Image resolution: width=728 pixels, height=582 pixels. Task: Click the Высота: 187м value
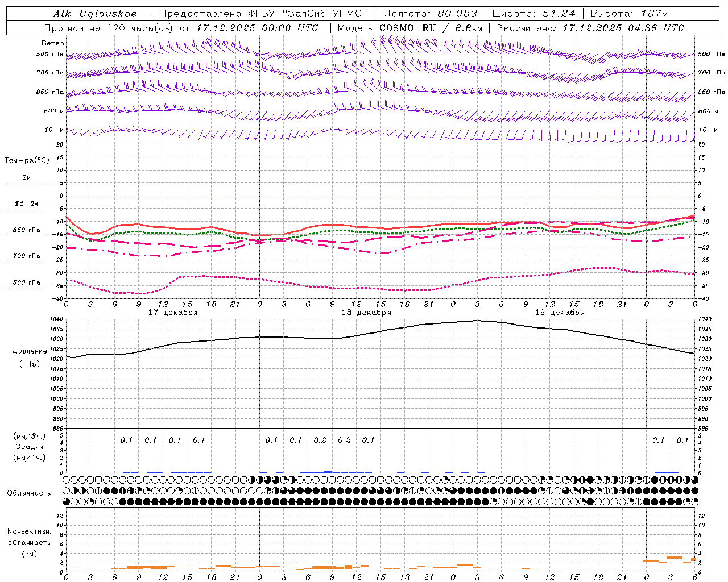[630, 14]
